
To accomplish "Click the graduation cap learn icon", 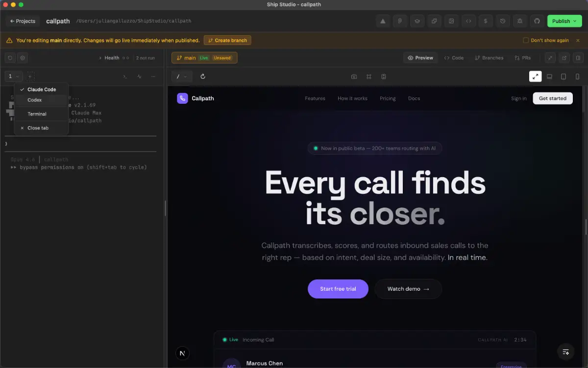I will click(417, 21).
